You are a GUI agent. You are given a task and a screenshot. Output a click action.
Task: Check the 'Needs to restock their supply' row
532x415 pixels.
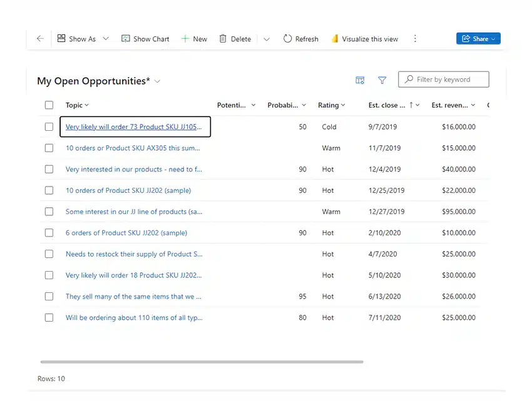click(49, 254)
